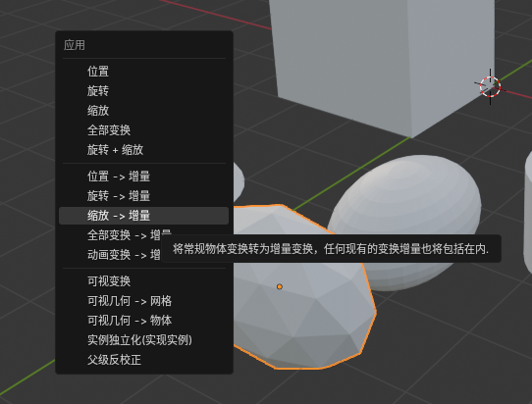
Task: Click 实例独立化(实现实例) menu item
Action: coord(144,340)
